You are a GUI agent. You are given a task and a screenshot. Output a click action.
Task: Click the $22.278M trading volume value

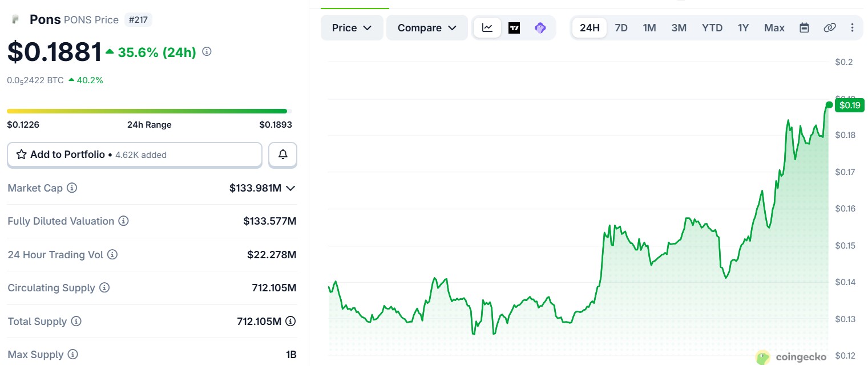(272, 255)
